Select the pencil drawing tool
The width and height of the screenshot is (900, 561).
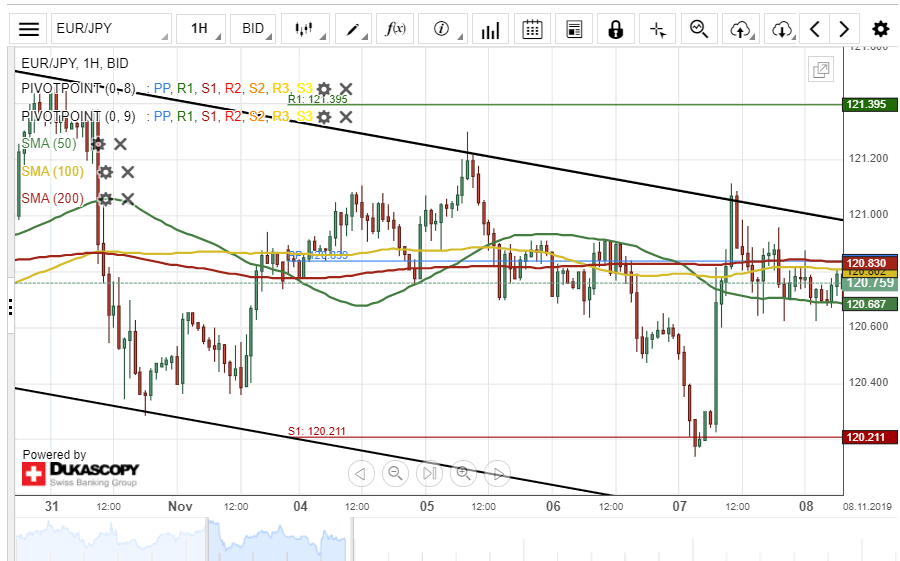[353, 29]
